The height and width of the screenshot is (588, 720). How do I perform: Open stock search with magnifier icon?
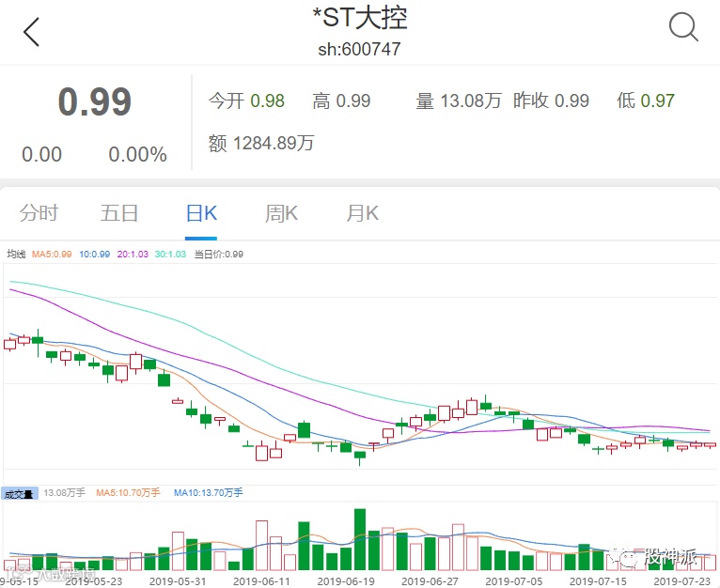point(683,27)
